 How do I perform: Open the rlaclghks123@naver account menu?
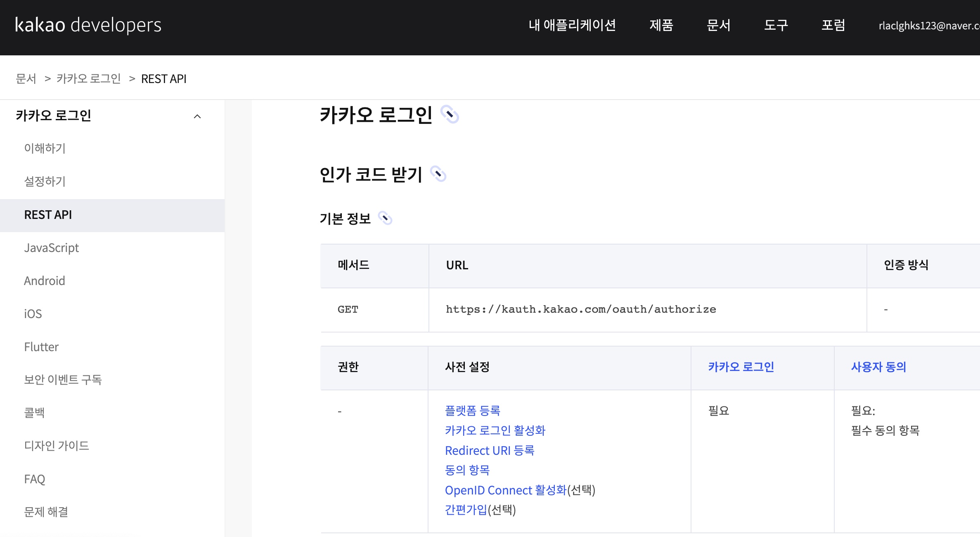929,26
